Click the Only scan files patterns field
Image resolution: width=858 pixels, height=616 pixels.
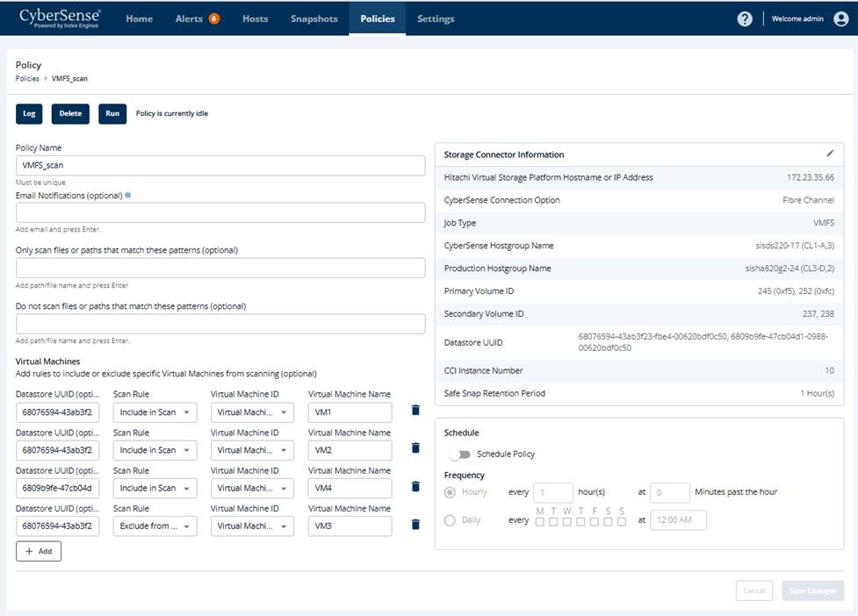pos(220,268)
